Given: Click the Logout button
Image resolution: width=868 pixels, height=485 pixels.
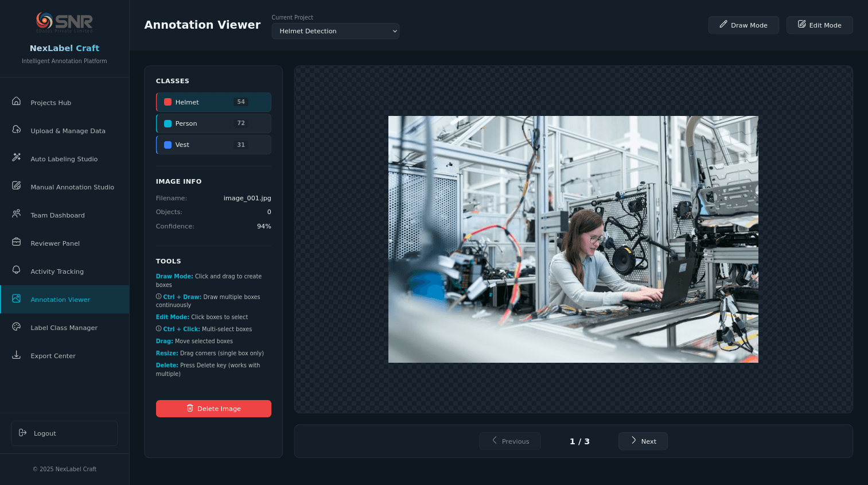Looking at the screenshot, I should pyautogui.click(x=64, y=433).
